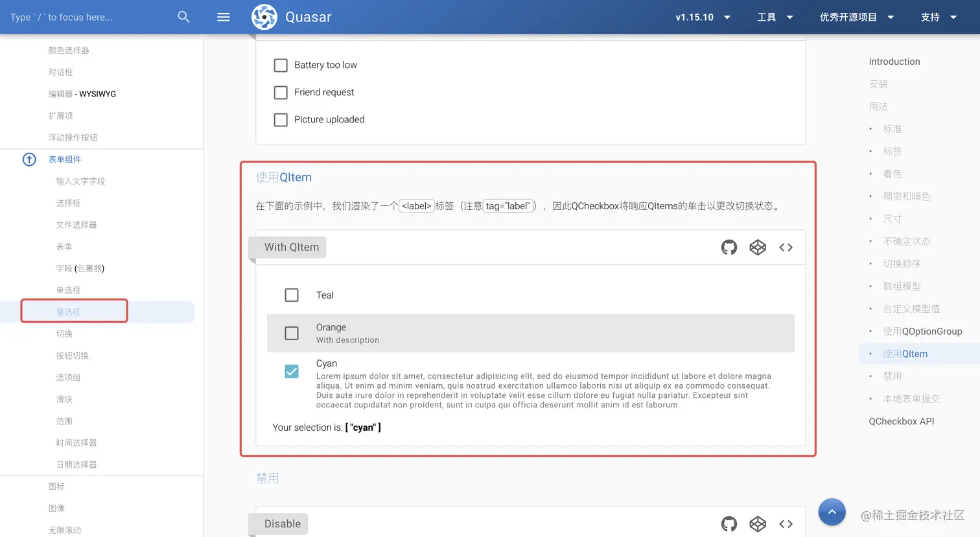The image size is (980, 537).
Task: Jump to 着色 in table of contents
Action: 892,174
